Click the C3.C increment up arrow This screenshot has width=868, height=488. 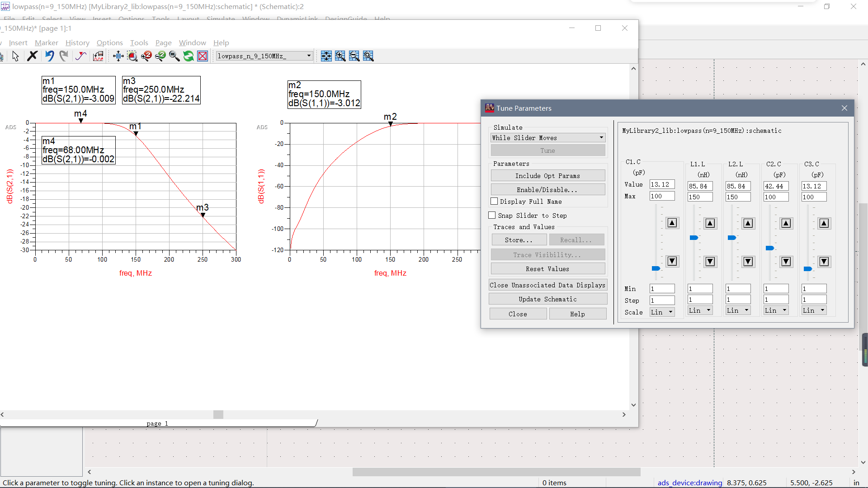(x=824, y=223)
